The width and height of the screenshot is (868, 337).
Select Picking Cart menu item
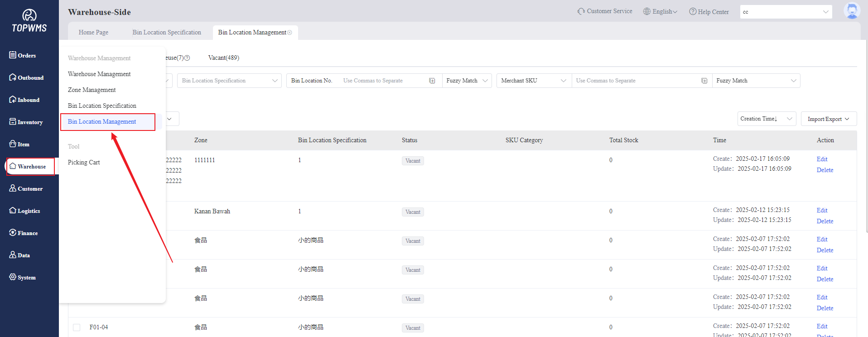tap(84, 163)
